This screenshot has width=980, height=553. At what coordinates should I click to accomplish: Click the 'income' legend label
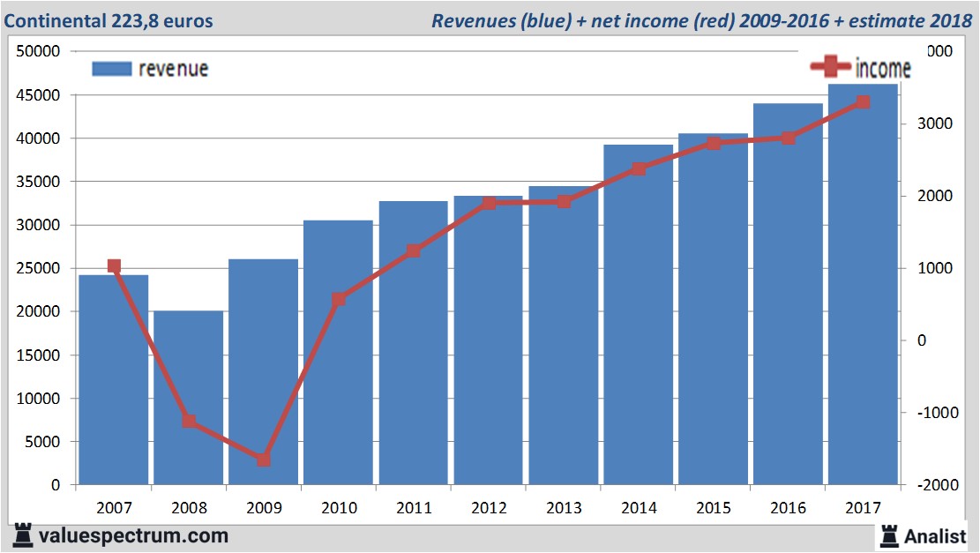883,68
